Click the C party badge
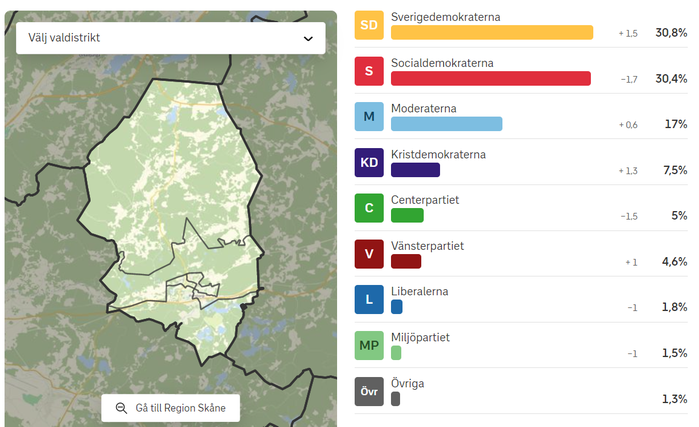The image size is (699, 427). [369, 208]
